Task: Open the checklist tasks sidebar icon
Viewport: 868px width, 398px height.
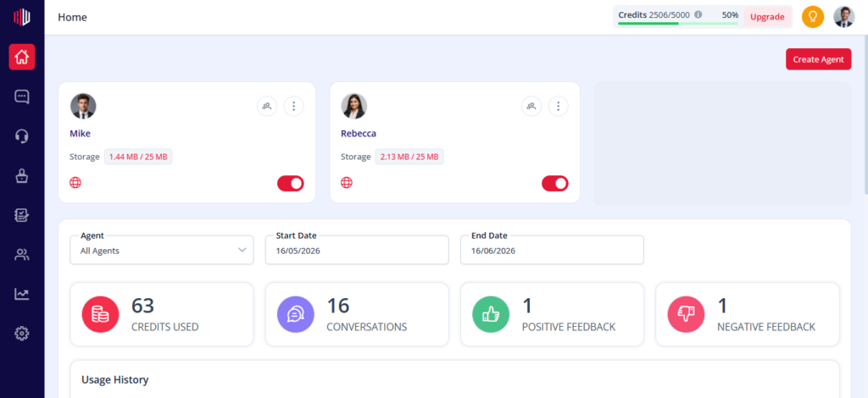Action: pos(21,216)
